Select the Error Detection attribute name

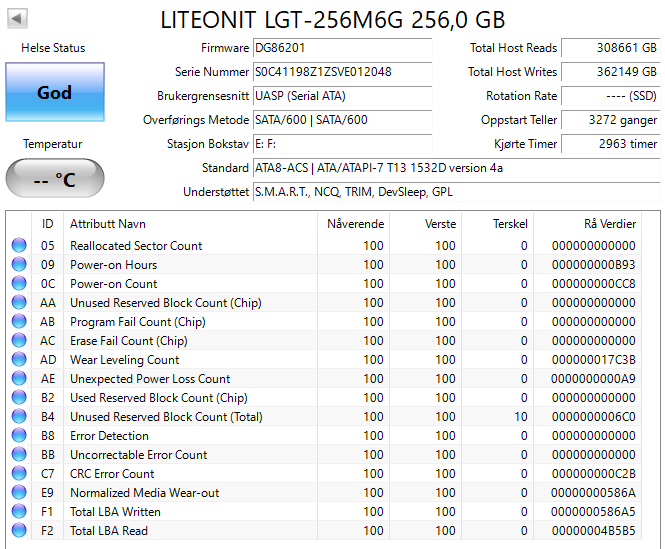click(109, 436)
